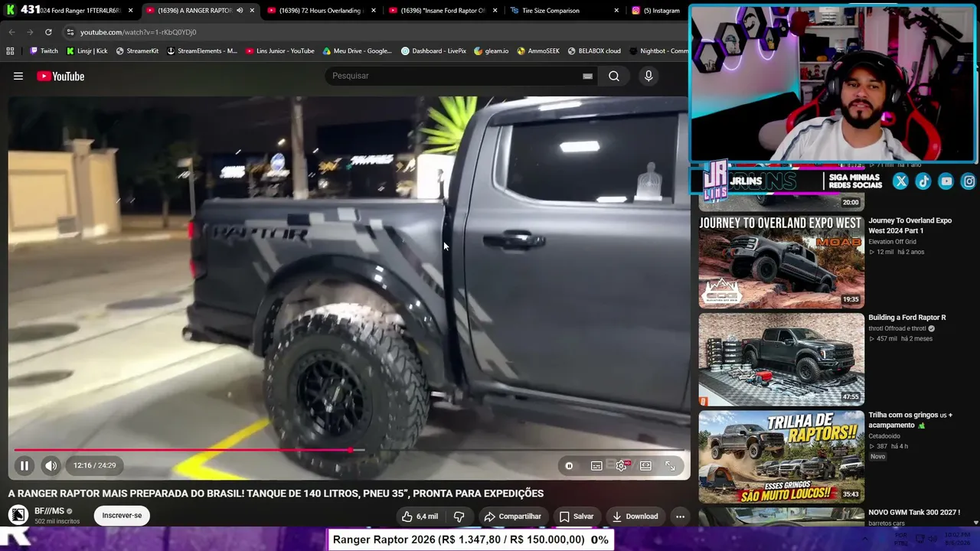Viewport: 980px width, 551px height.
Task: Start voice search with the microphone icon
Action: click(x=648, y=76)
